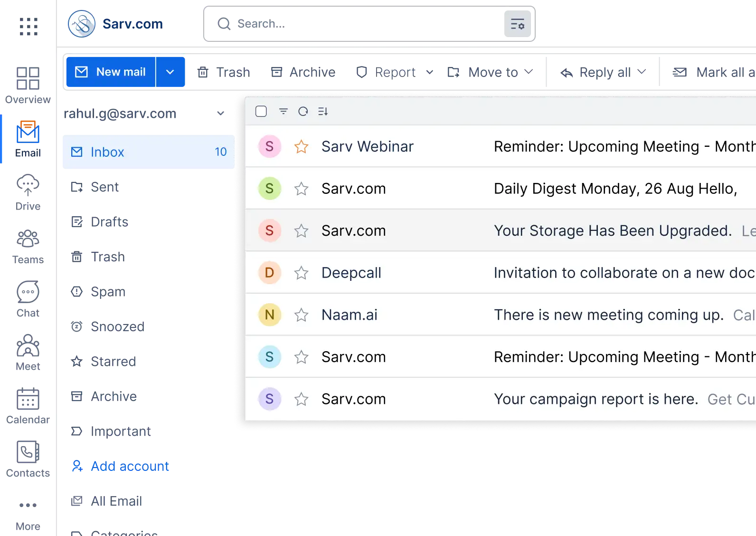Star the Sarv.com Reminder Upcoming Meeting email
This screenshot has height=536, width=756.
coord(301,357)
